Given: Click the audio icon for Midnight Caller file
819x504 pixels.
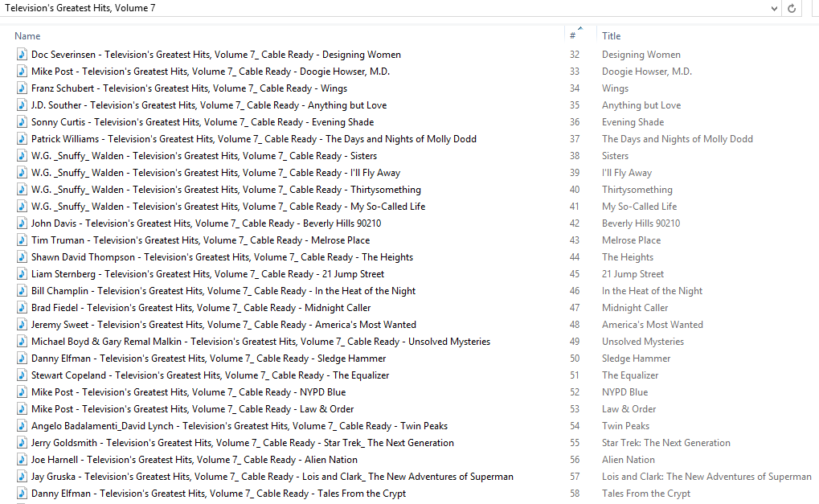Looking at the screenshot, I should click(x=22, y=308).
